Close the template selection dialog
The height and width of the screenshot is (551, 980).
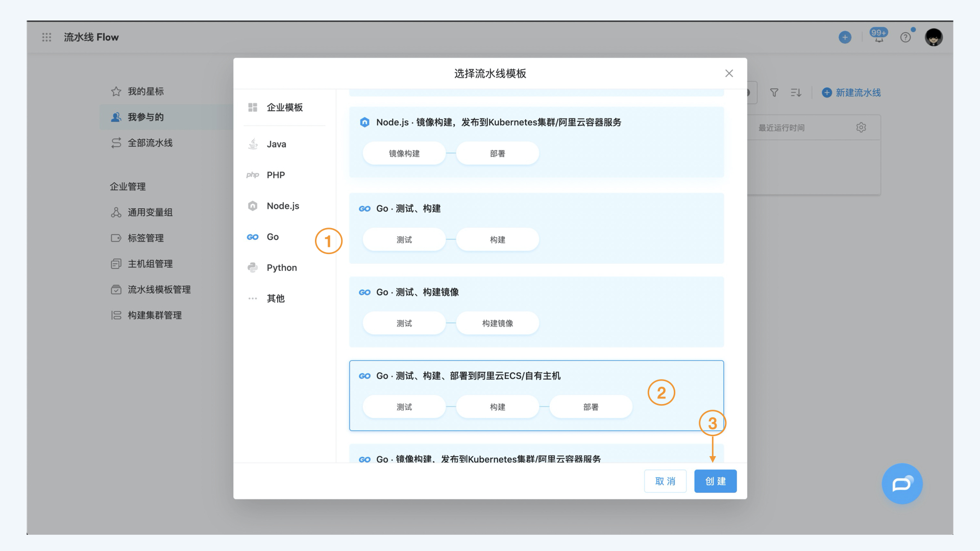point(729,73)
